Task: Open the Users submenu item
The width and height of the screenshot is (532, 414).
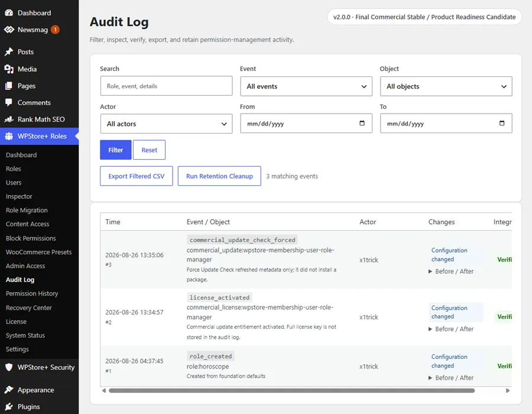Action: point(14,183)
